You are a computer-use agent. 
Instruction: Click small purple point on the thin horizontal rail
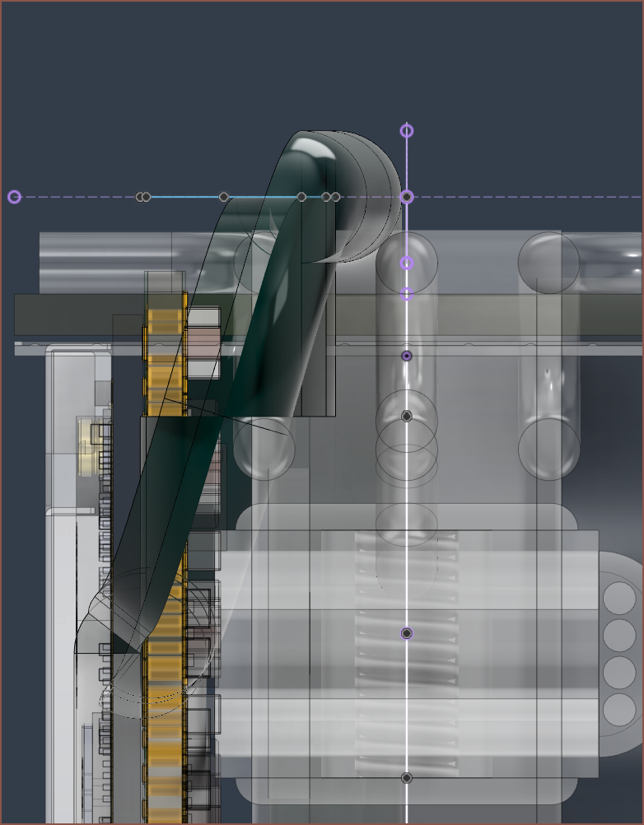406,356
